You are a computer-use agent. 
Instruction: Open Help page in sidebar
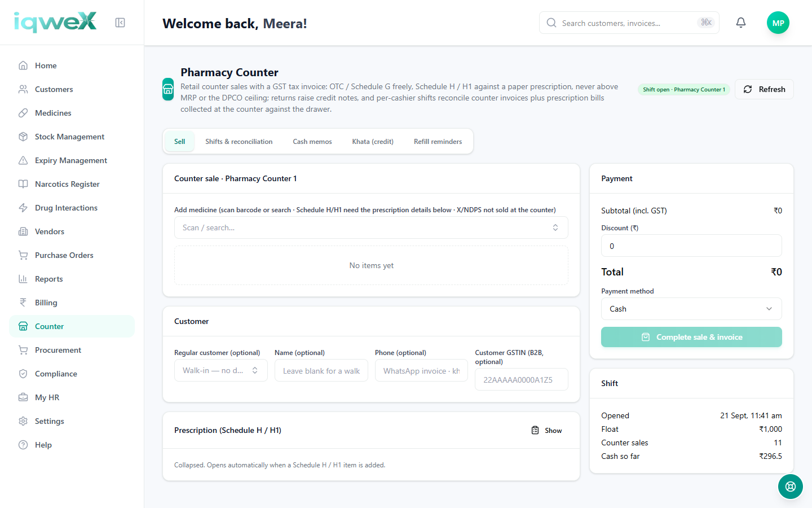72,445
